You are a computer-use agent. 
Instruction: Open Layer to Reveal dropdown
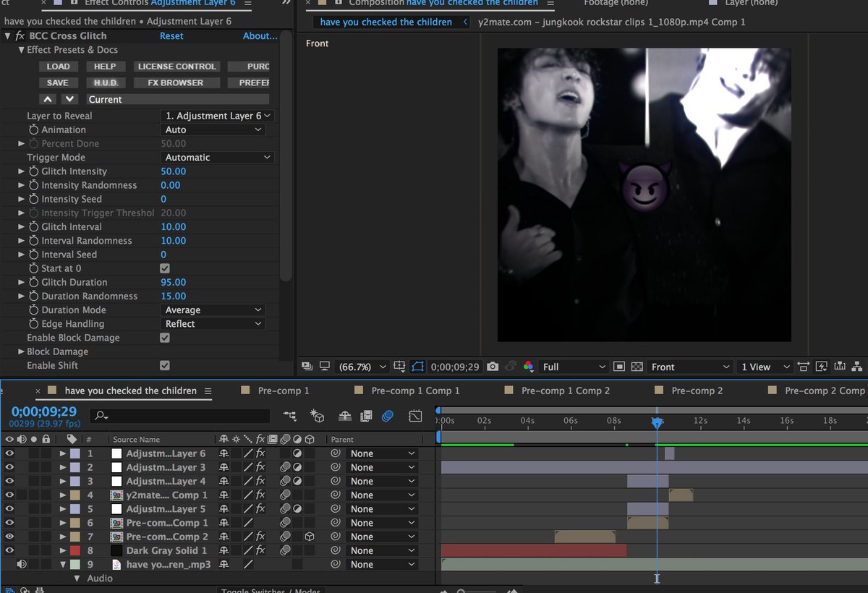[x=217, y=116]
